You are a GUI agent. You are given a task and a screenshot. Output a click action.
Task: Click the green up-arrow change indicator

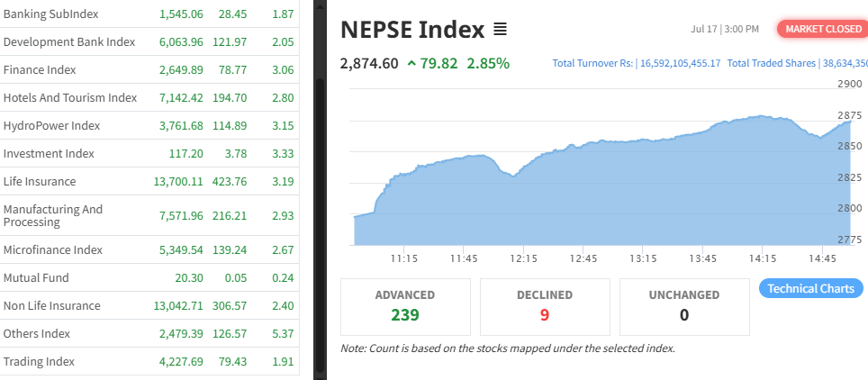click(x=411, y=63)
